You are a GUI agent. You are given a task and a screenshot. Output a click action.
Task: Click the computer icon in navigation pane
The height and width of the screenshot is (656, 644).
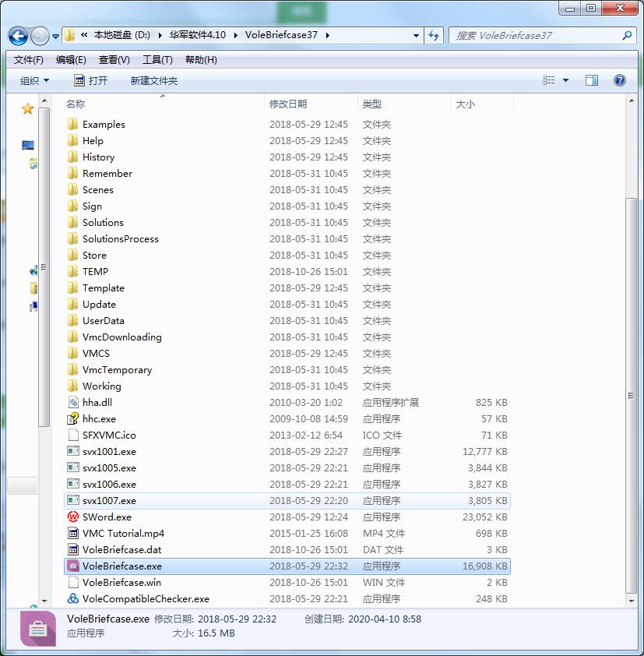(28, 145)
